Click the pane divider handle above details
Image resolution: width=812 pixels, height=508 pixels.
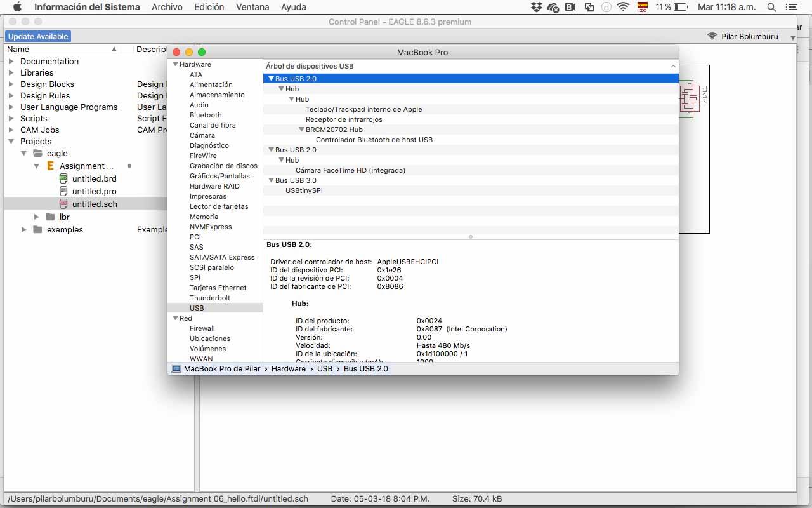[470, 237]
